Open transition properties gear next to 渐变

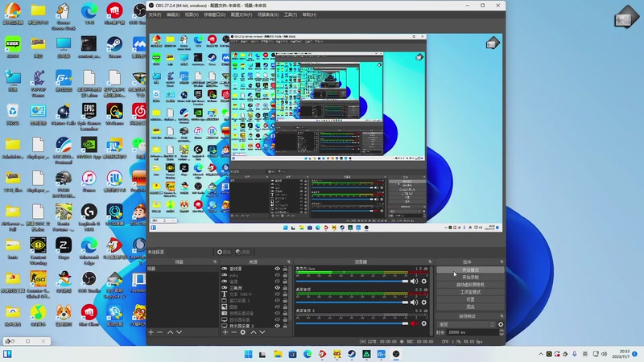(x=501, y=324)
